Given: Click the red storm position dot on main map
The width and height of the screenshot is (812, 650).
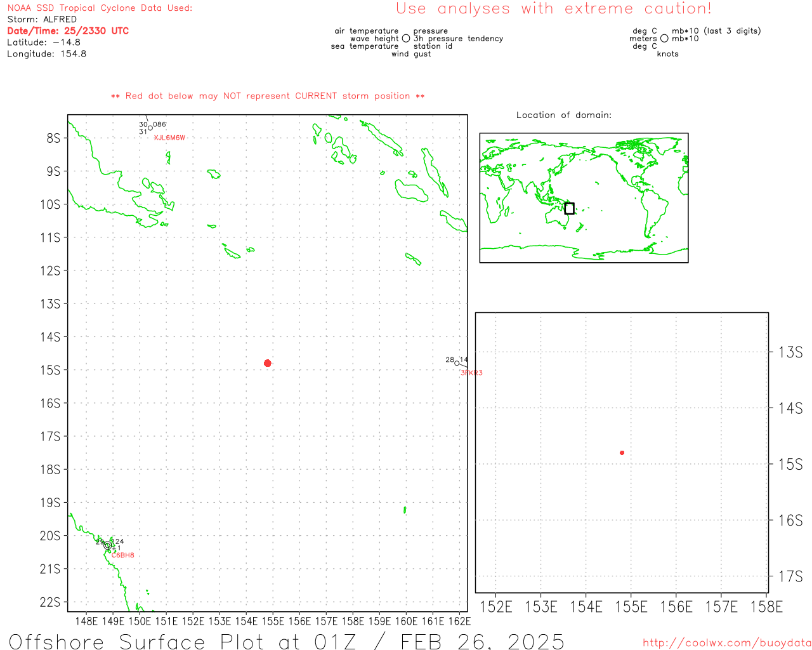Looking at the screenshot, I should pos(268,363).
